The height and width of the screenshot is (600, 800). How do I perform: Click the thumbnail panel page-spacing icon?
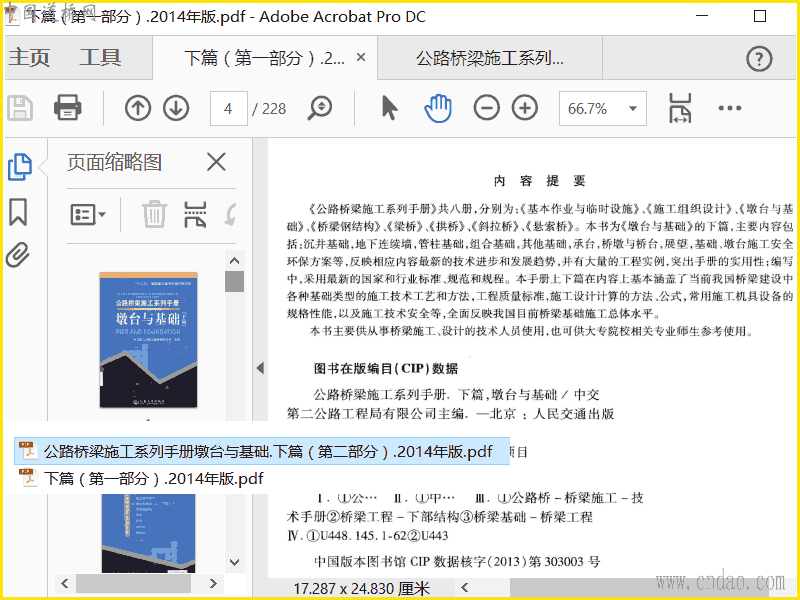pyautogui.click(x=195, y=214)
